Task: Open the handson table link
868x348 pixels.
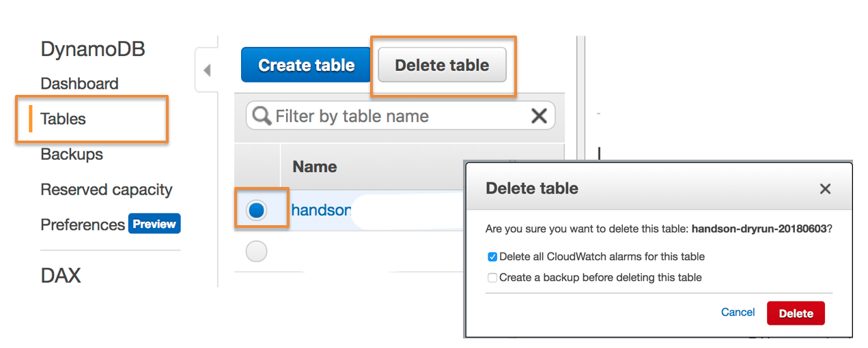Action: coord(320,210)
